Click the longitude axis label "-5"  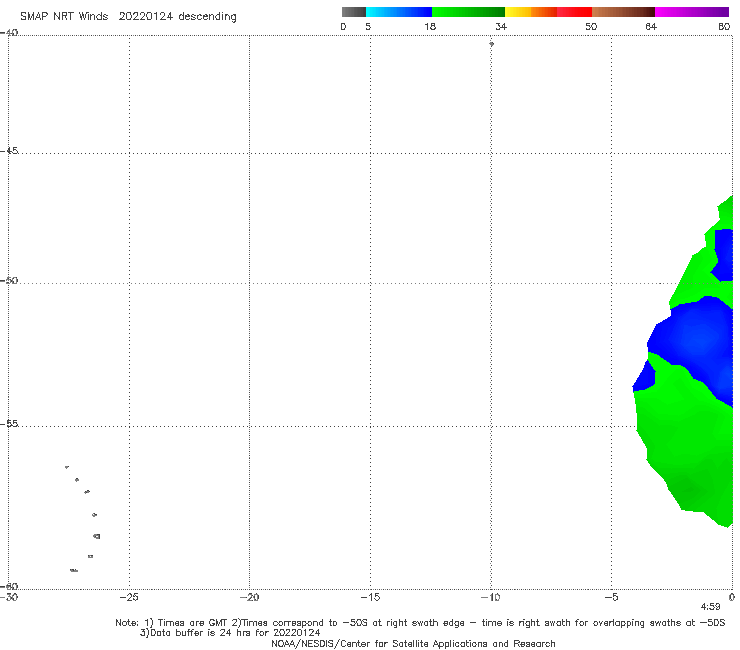[x=611, y=597]
